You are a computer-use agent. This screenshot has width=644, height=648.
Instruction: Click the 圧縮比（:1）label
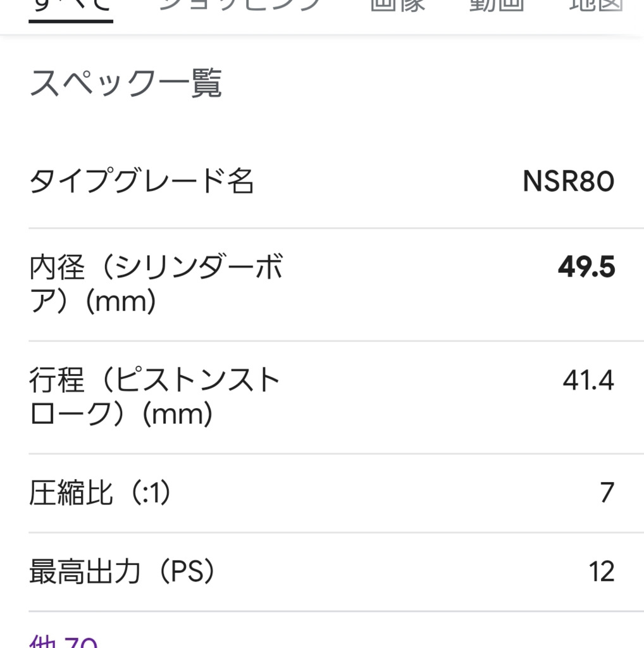click(x=101, y=494)
